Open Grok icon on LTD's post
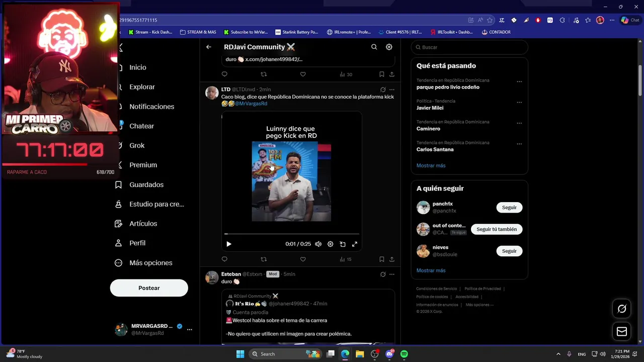This screenshot has height=362, width=644. point(383,89)
